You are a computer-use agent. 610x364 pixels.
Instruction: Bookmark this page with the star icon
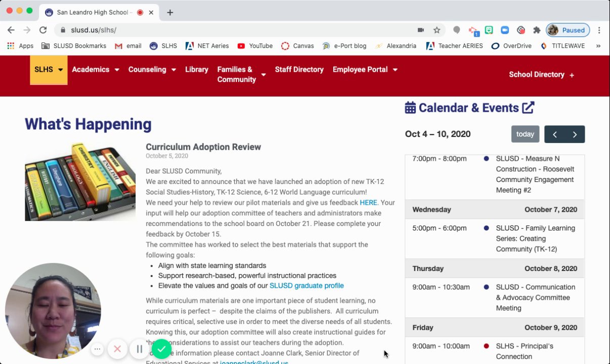tap(437, 30)
